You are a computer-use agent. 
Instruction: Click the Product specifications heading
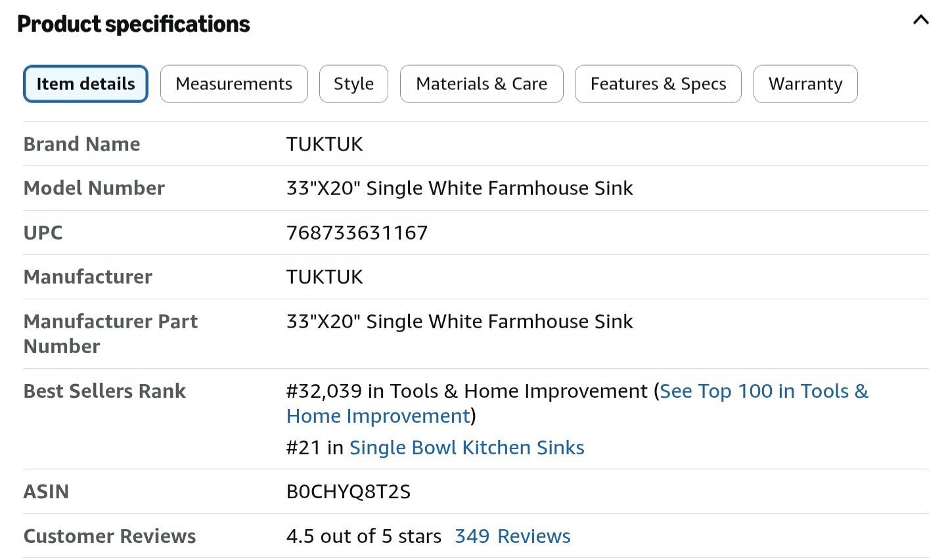[x=133, y=24]
